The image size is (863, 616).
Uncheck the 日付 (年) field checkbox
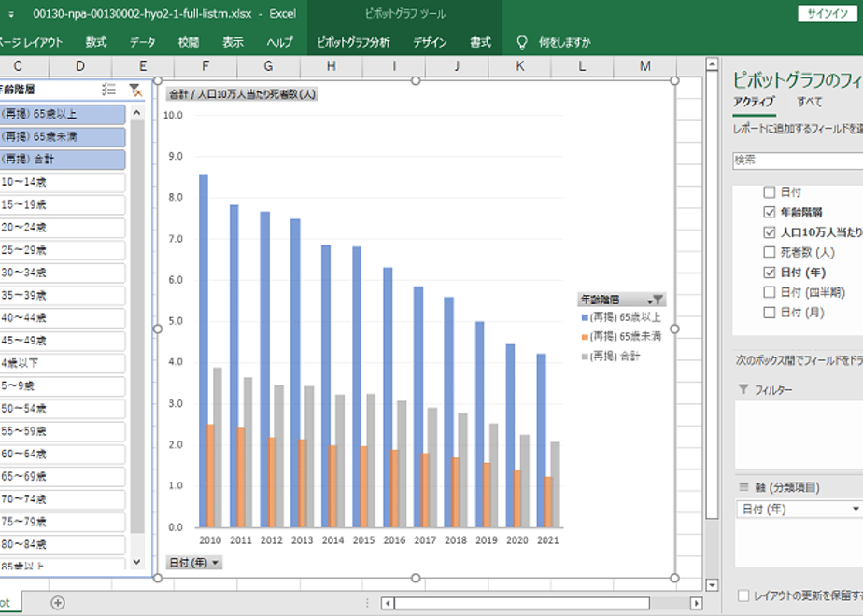pyautogui.click(x=770, y=273)
